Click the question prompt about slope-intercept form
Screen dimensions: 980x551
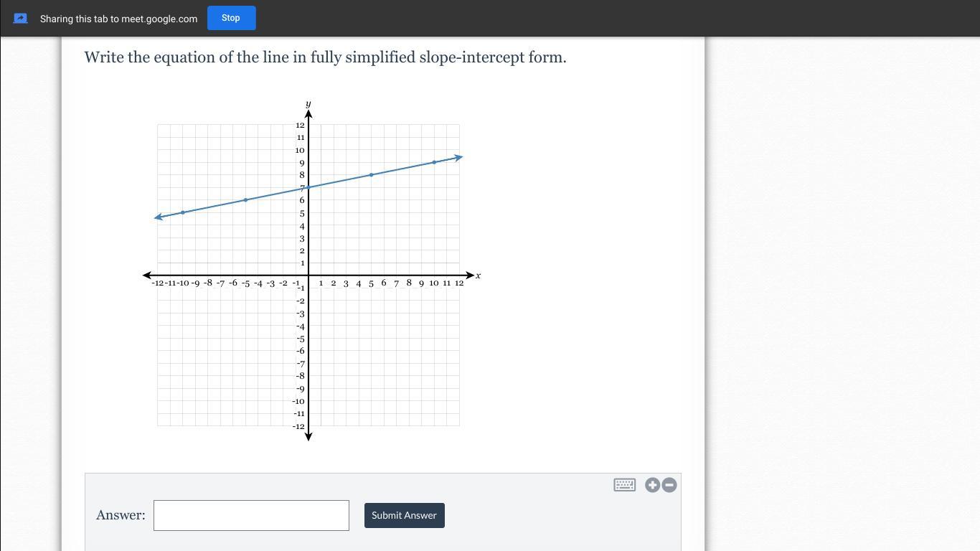click(325, 57)
